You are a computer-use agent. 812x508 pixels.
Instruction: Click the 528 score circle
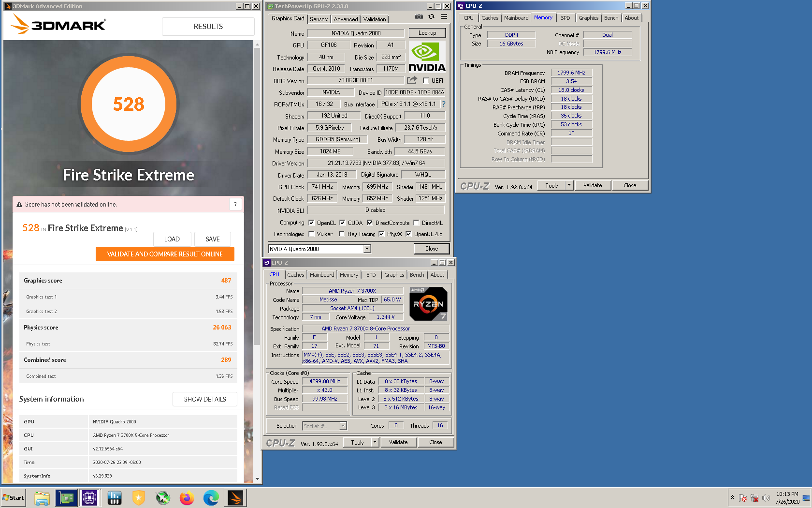[129, 104]
